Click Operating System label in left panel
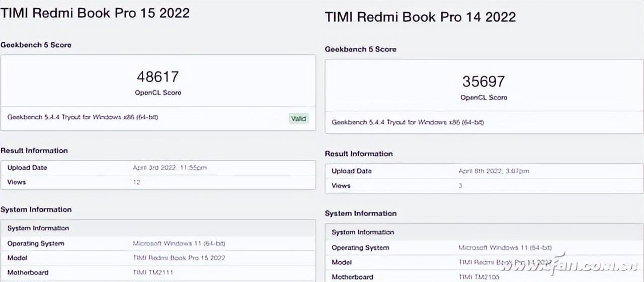This screenshot has height=282, width=644. click(x=36, y=244)
